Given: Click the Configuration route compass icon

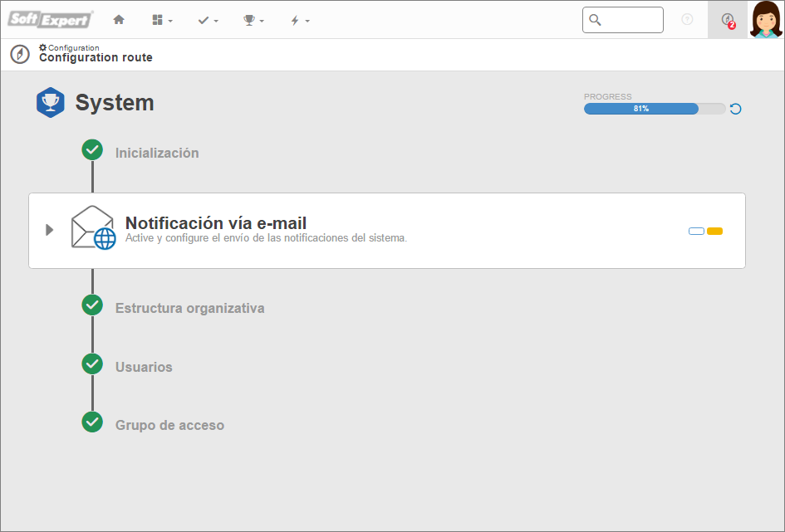Looking at the screenshot, I should [x=20, y=54].
